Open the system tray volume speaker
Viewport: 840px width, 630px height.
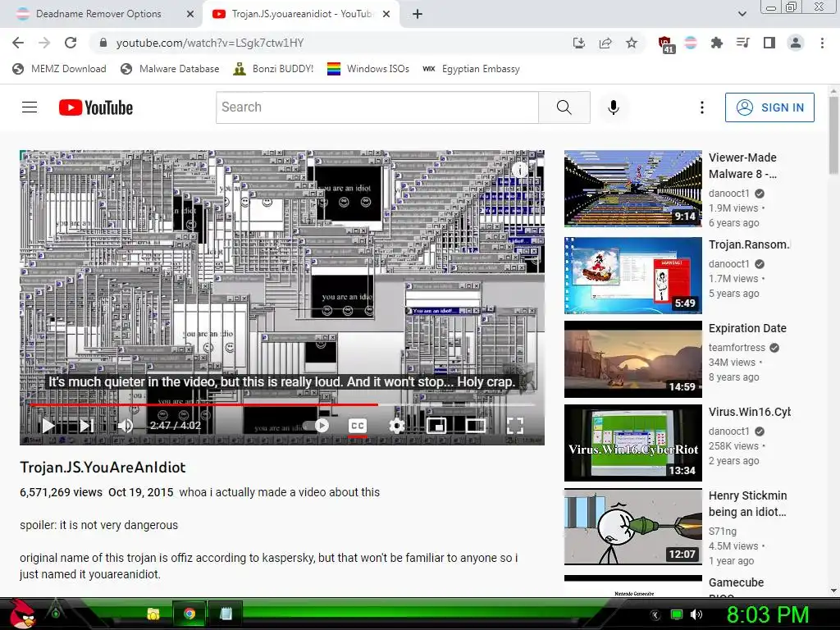coord(696,614)
